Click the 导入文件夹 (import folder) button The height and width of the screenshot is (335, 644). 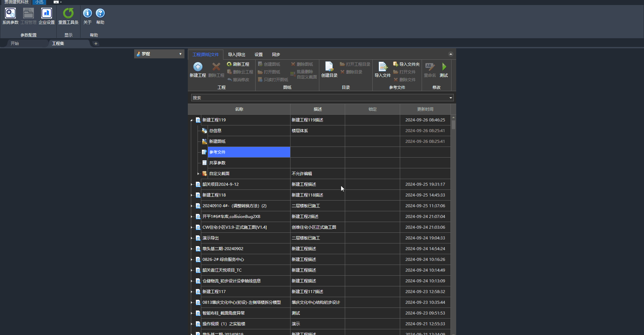pyautogui.click(x=406, y=64)
